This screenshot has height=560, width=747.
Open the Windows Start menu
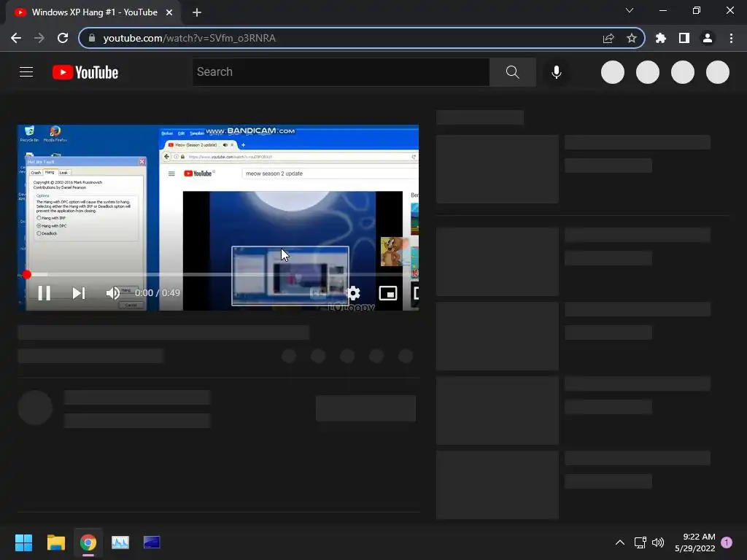click(x=23, y=542)
